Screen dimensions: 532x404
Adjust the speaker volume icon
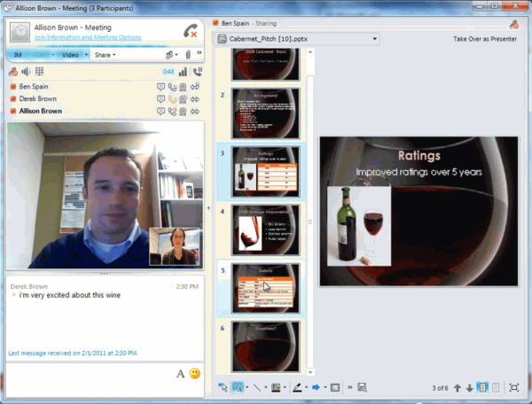click(26, 72)
